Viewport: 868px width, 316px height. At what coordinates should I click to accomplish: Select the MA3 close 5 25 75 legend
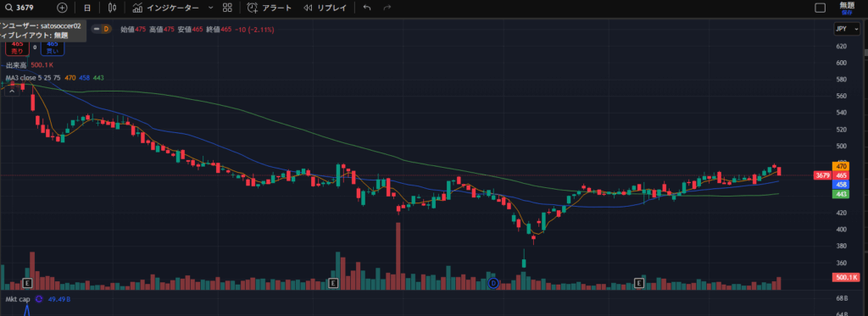[33, 77]
